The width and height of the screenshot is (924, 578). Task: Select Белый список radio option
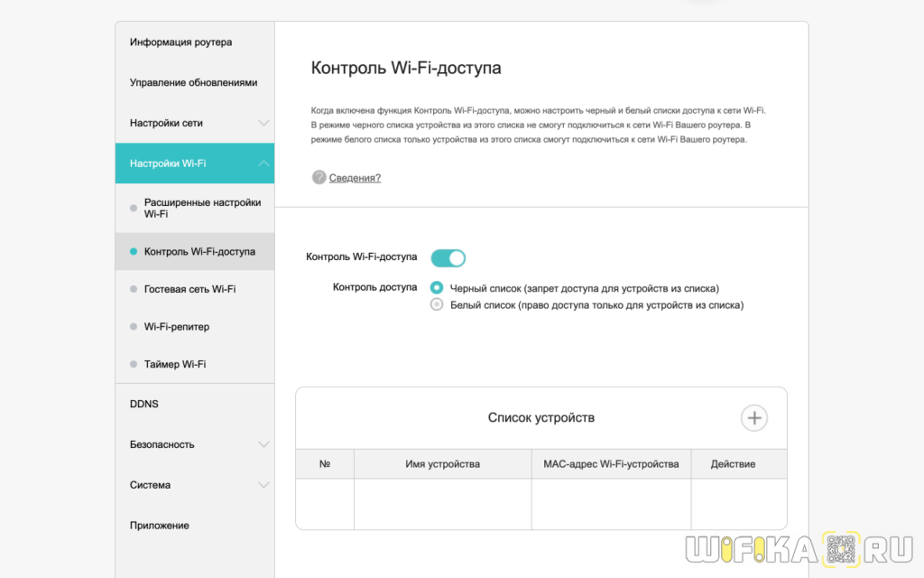(x=437, y=305)
